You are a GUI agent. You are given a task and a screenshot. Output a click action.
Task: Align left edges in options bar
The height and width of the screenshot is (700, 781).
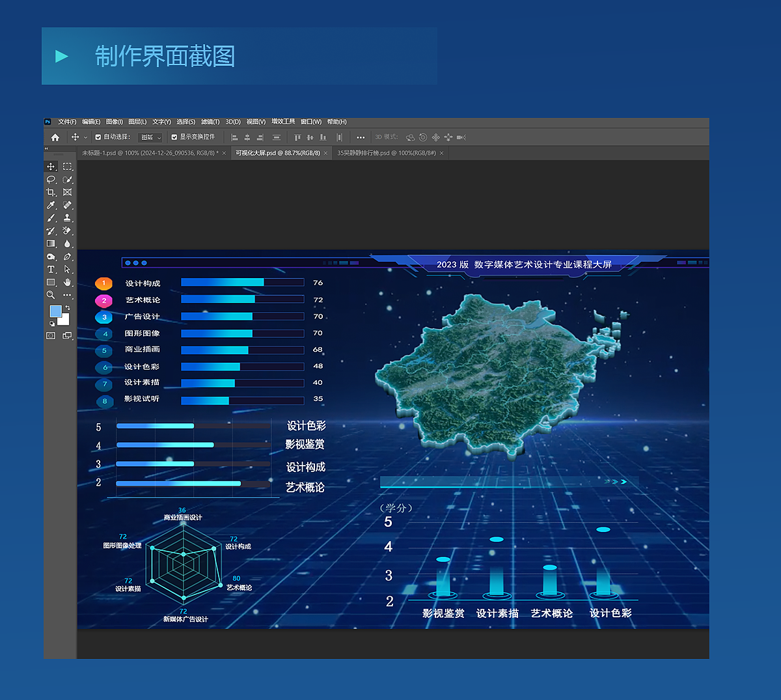tap(235, 137)
